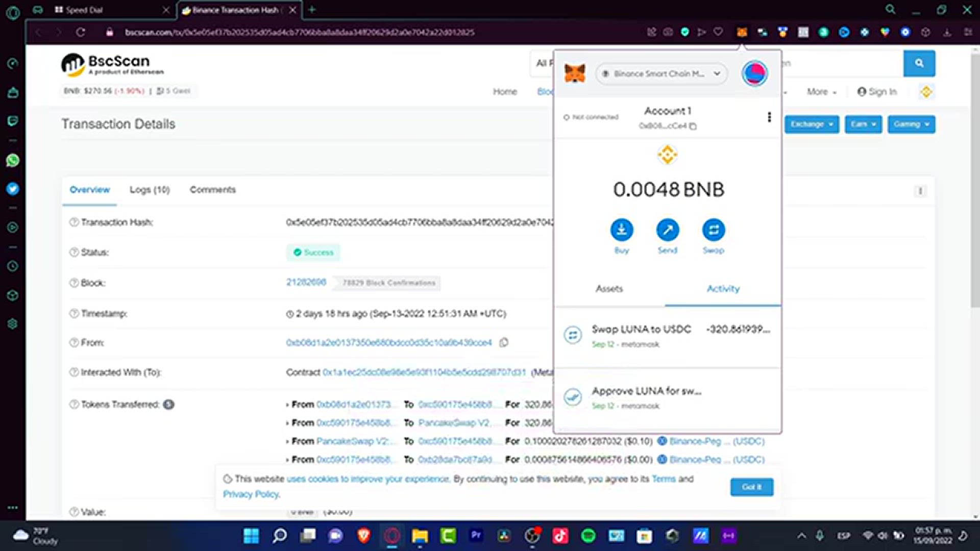Open the Approve LUNA activity entry
This screenshot has width=980, height=551.
tap(667, 398)
